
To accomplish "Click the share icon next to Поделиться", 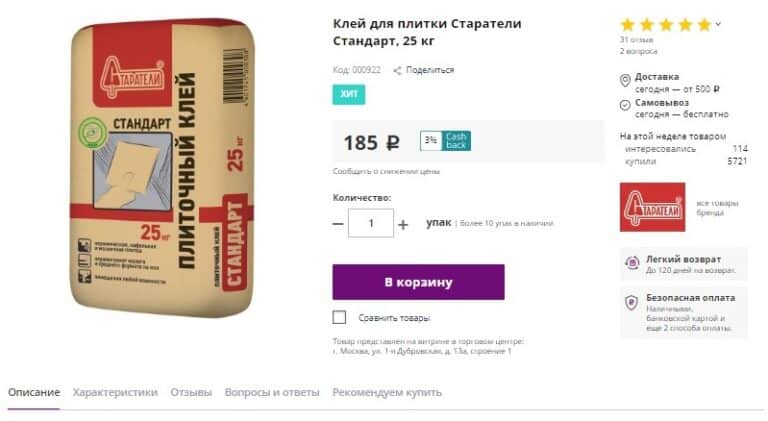I will pos(397,70).
